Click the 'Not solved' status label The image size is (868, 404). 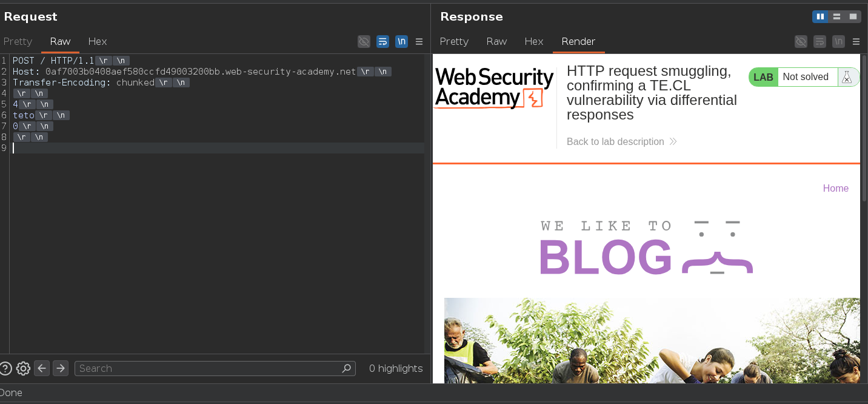coord(806,77)
